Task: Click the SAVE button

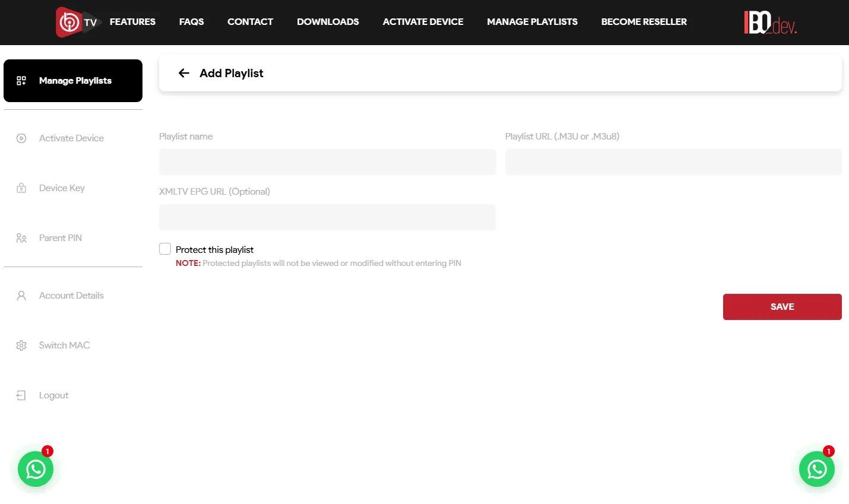Action: (782, 307)
